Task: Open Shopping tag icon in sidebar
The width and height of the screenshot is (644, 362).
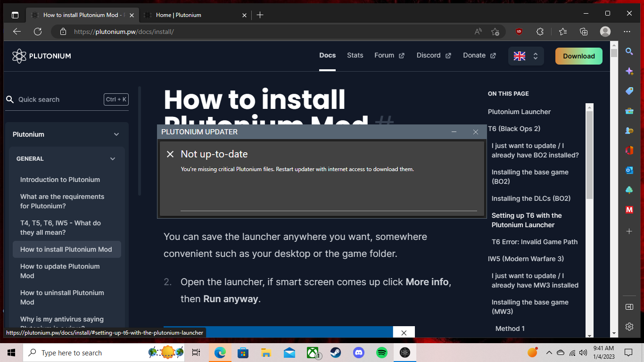Action: (x=629, y=91)
